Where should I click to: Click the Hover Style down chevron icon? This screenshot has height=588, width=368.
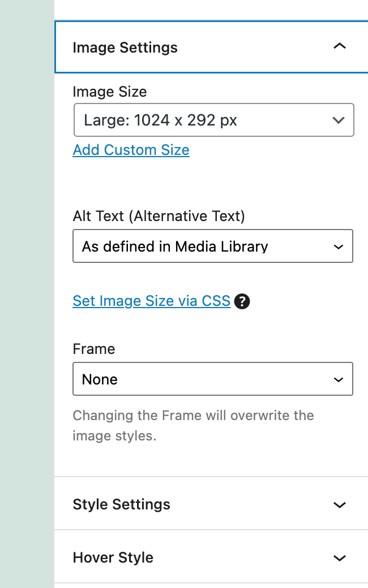(x=340, y=558)
